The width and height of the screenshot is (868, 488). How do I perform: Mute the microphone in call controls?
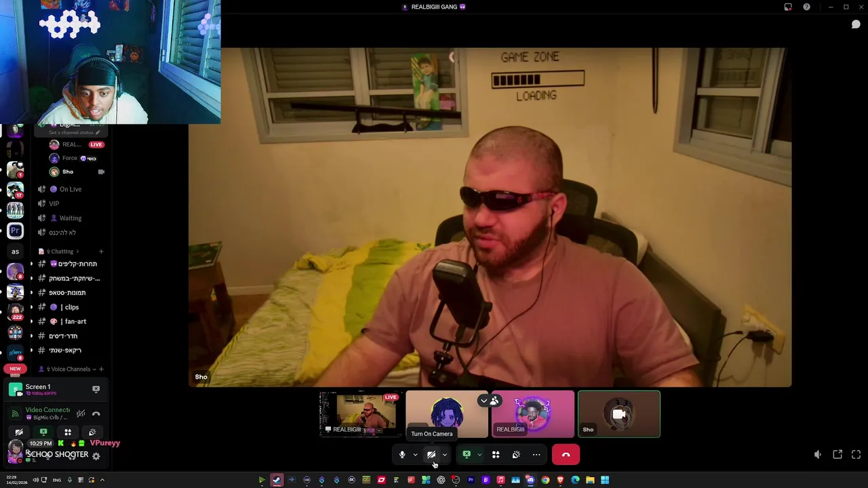point(402,455)
